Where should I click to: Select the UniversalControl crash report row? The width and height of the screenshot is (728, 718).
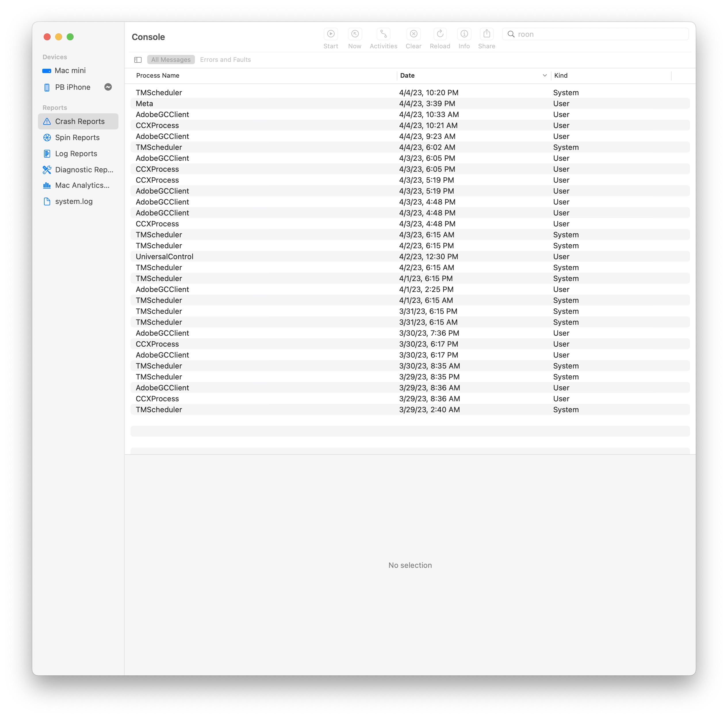click(165, 257)
